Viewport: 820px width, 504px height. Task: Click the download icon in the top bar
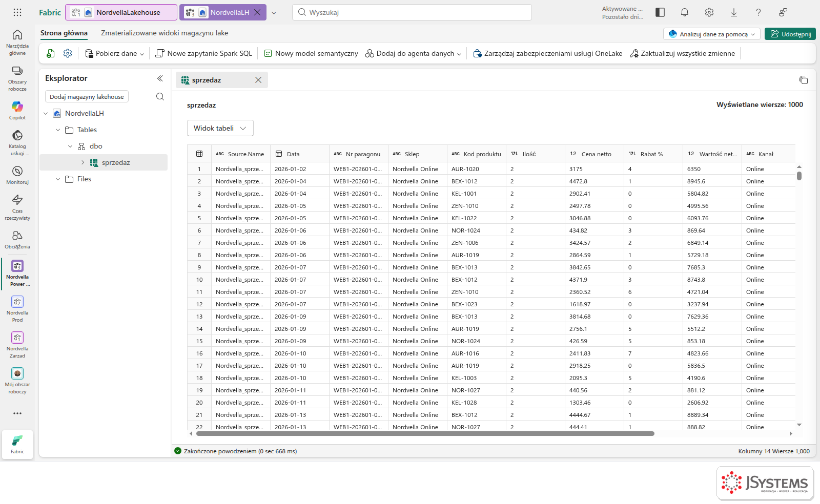point(734,12)
